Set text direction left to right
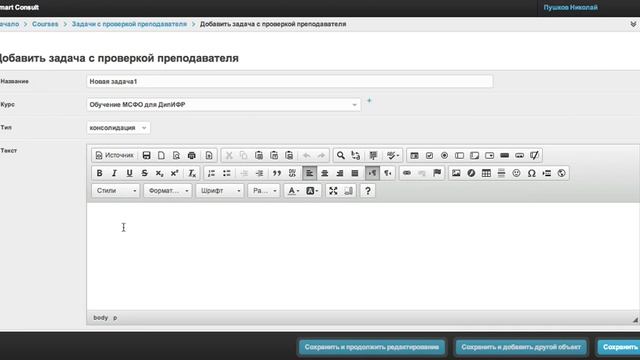The height and width of the screenshot is (360, 640). pos(372,173)
